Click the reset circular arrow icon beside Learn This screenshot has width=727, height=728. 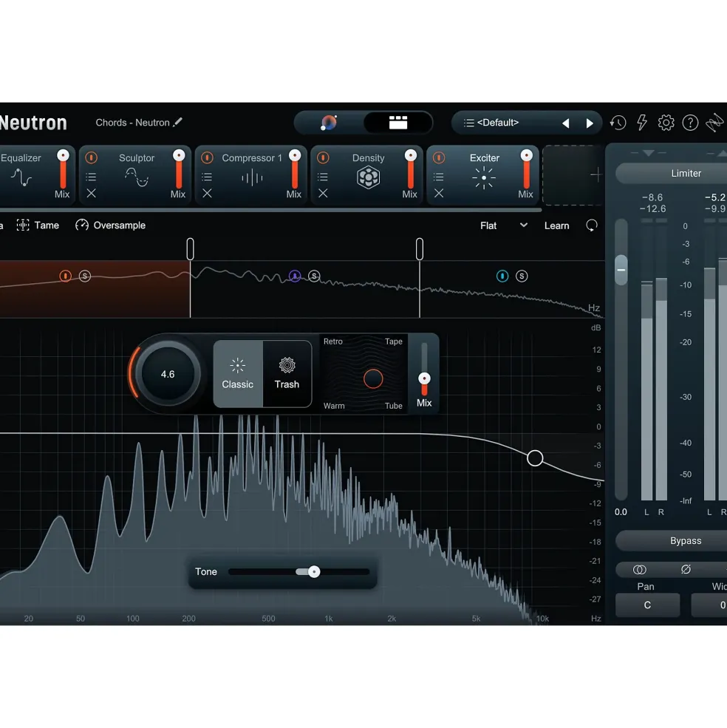pyautogui.click(x=592, y=225)
